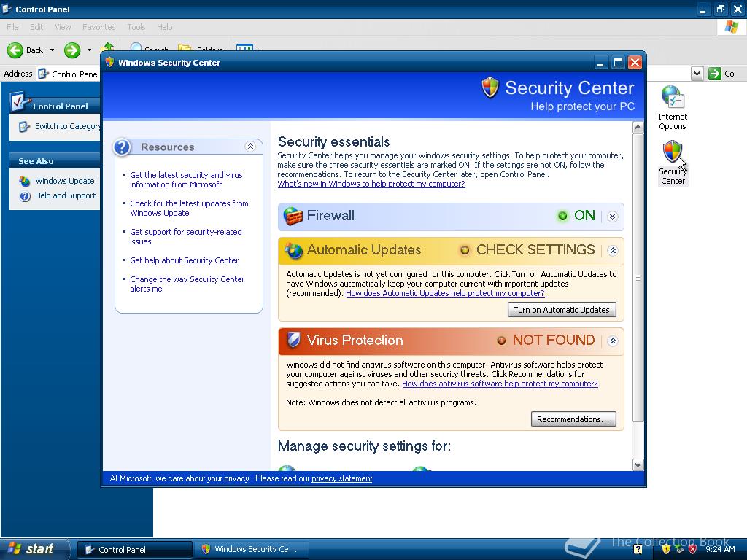Expand the Firewall section chevron
Image resolution: width=747 pixels, height=560 pixels.
coord(613,217)
